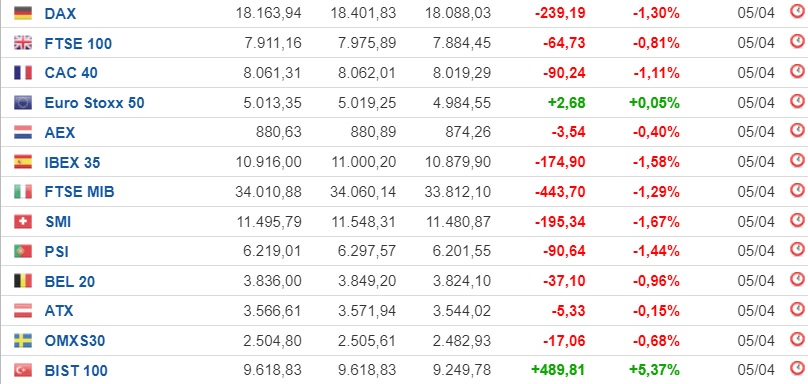This screenshot has height=384, width=808.
Task: Open the DAX index link
Action: click(x=60, y=14)
